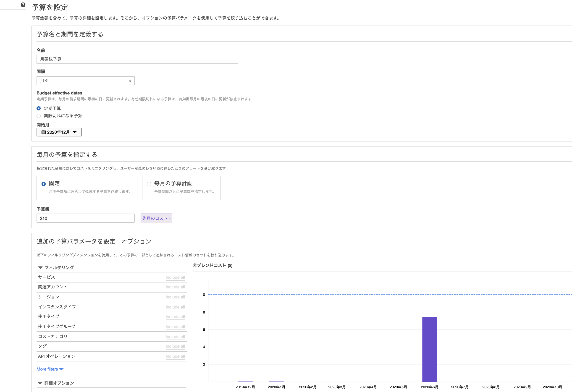The width and height of the screenshot is (572, 392).
Task: Click the More filters arrow icon
Action: pyautogui.click(x=61, y=369)
